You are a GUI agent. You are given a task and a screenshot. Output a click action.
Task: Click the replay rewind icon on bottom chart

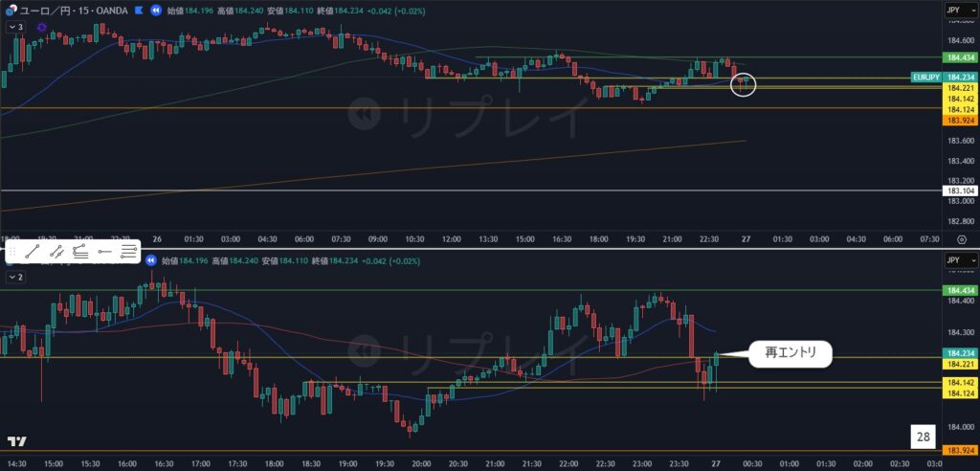tap(152, 260)
